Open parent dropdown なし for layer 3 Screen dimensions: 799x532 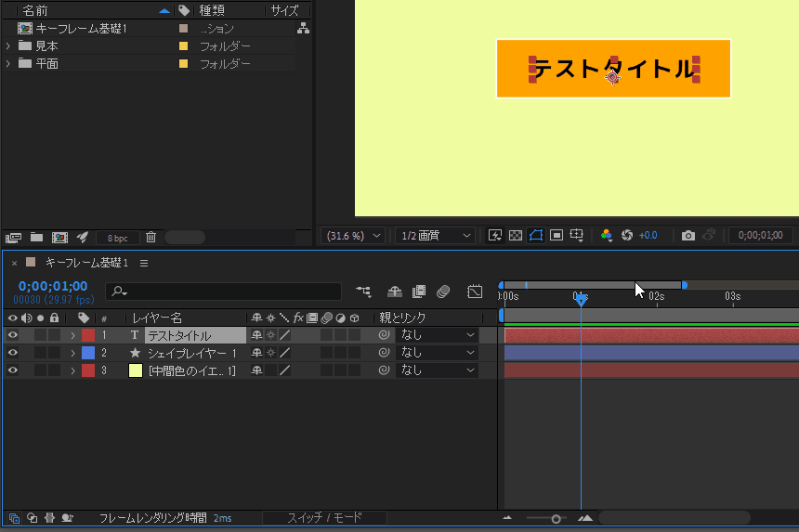437,370
